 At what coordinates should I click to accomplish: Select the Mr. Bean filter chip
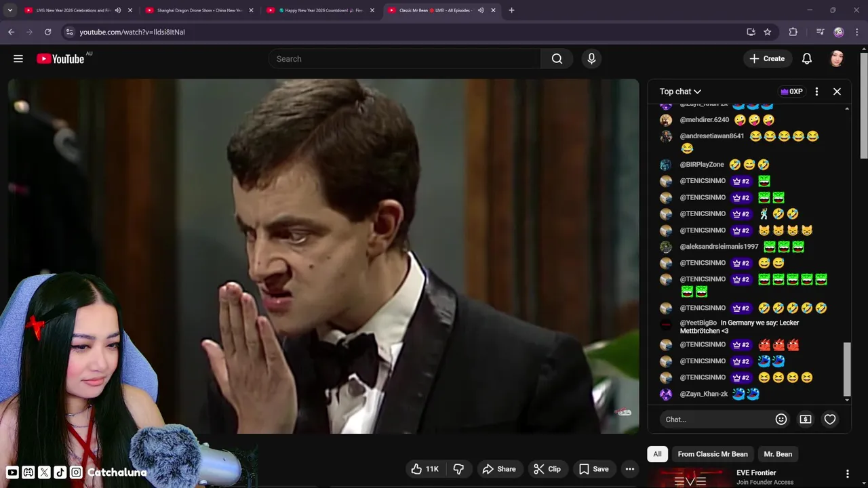(778, 454)
